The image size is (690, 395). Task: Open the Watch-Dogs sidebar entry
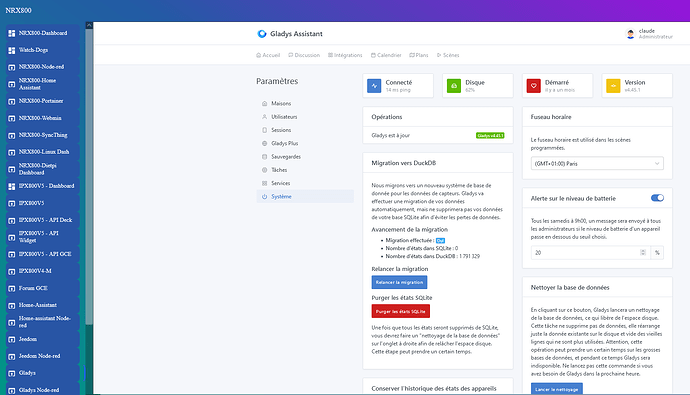[x=43, y=50]
